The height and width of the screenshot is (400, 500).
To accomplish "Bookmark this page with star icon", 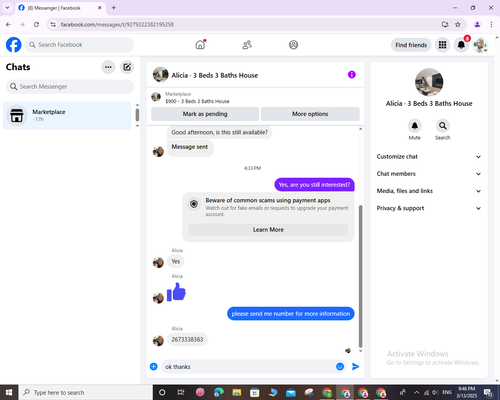I will pos(458,24).
